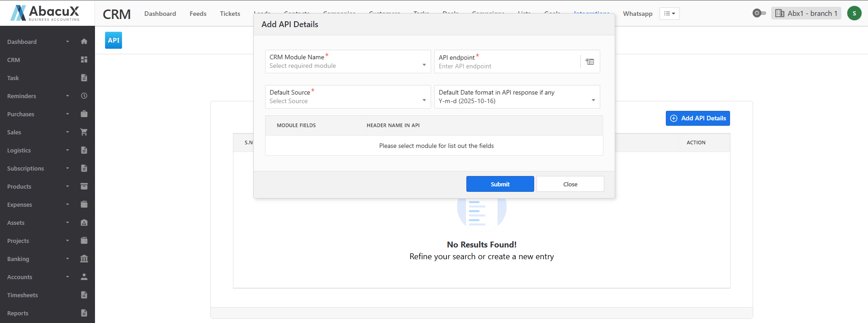Select the API tab button
The image size is (868, 323).
(114, 40)
